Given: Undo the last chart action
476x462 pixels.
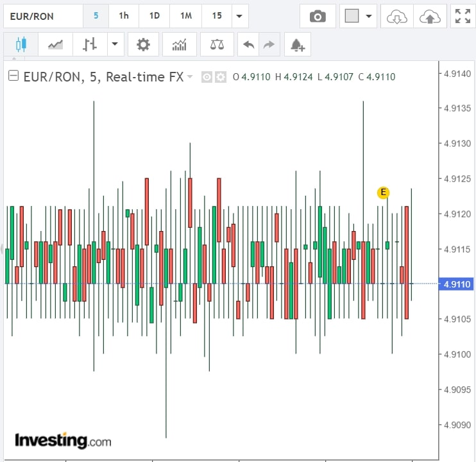Looking at the screenshot, I should coord(249,44).
